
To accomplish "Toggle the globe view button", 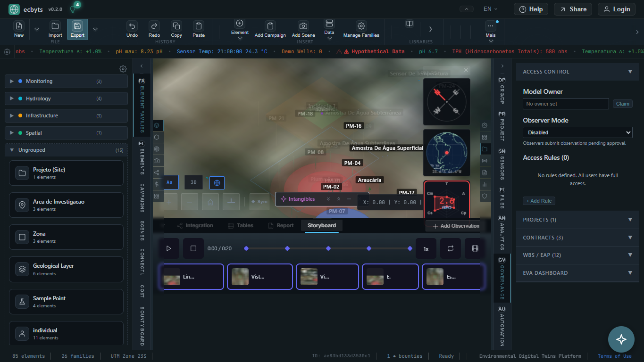I will click(x=217, y=182).
